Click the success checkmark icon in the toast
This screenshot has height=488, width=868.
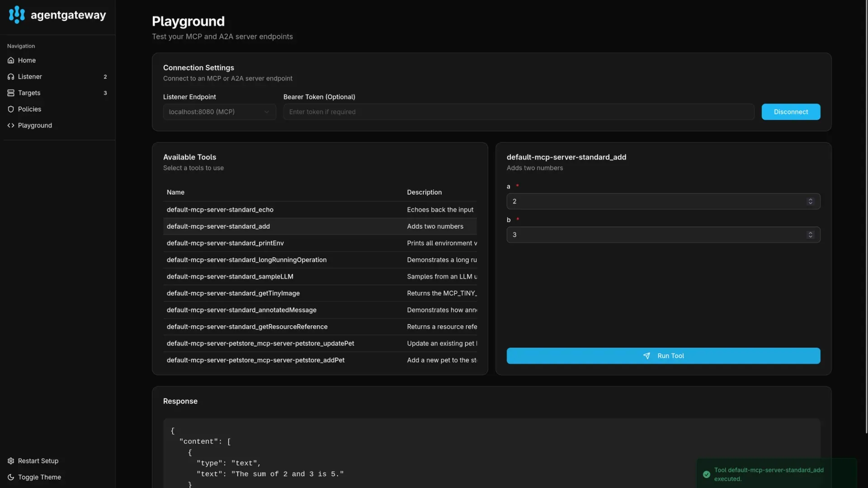(706, 474)
